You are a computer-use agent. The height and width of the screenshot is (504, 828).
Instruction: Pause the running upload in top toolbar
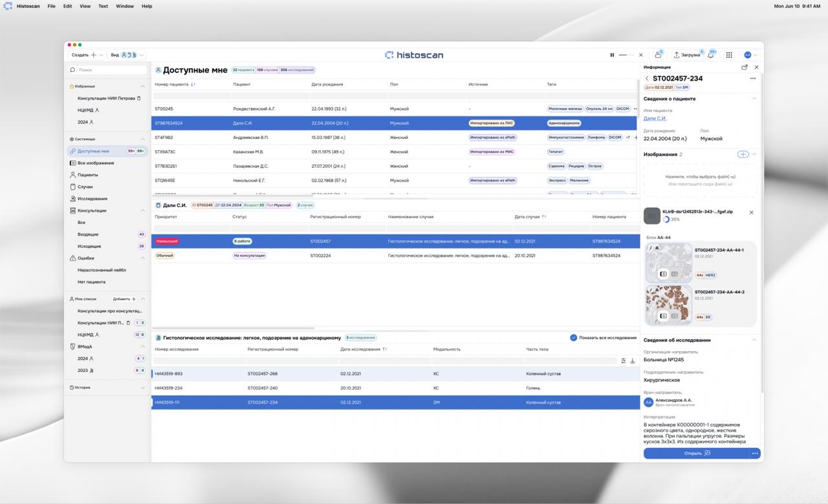tap(612, 55)
